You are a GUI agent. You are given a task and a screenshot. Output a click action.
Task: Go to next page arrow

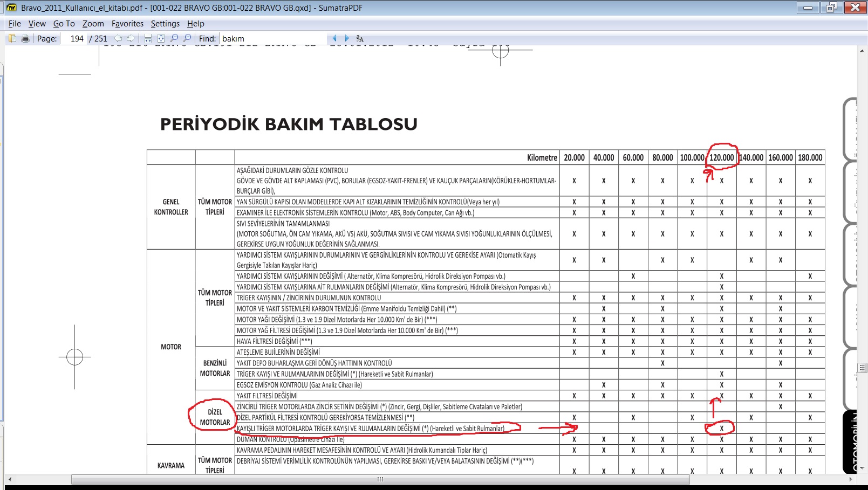tap(131, 38)
